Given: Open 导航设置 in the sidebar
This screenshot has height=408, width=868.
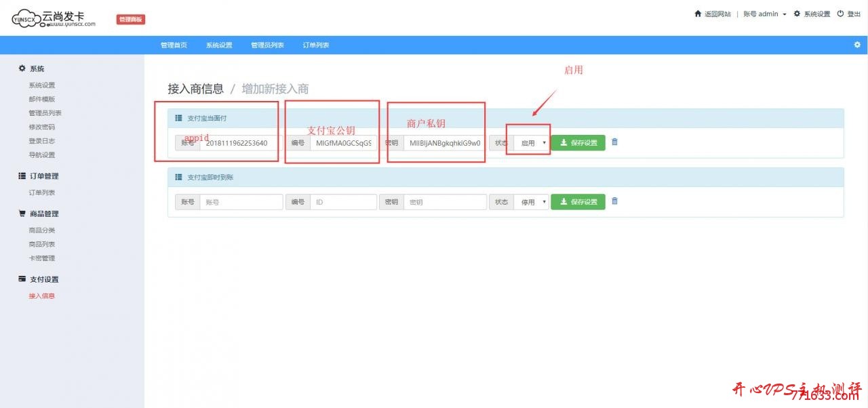Looking at the screenshot, I should tap(42, 155).
